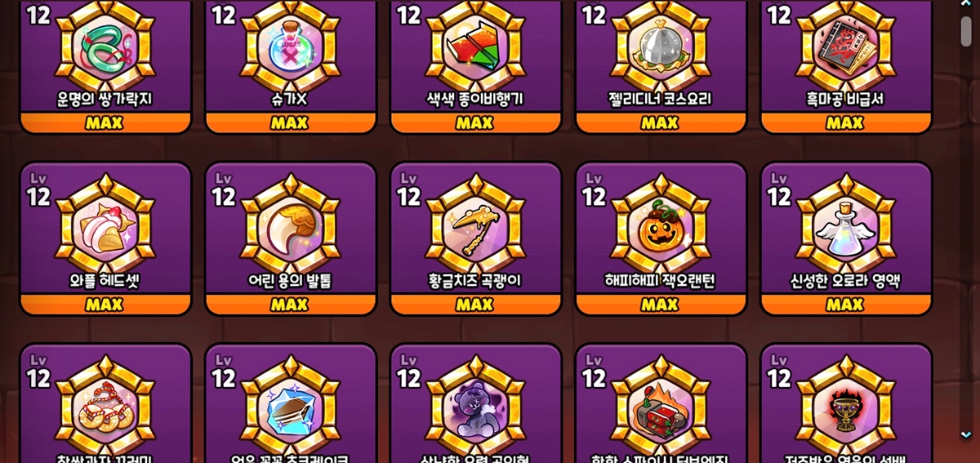
Task: Click MAX button under 와플 헤드셋
Action: tap(105, 305)
